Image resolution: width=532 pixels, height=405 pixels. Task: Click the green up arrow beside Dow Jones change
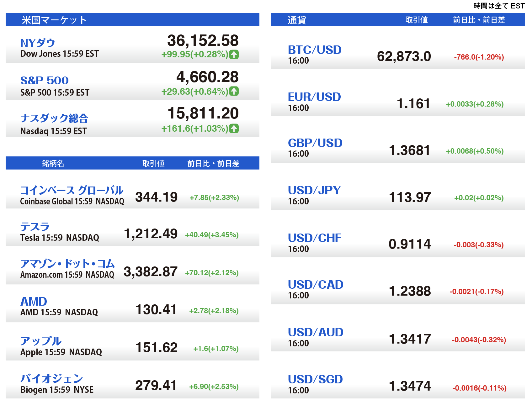pos(234,55)
